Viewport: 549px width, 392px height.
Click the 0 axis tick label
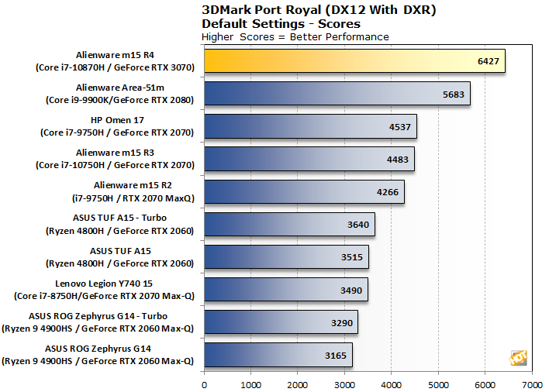204,385
